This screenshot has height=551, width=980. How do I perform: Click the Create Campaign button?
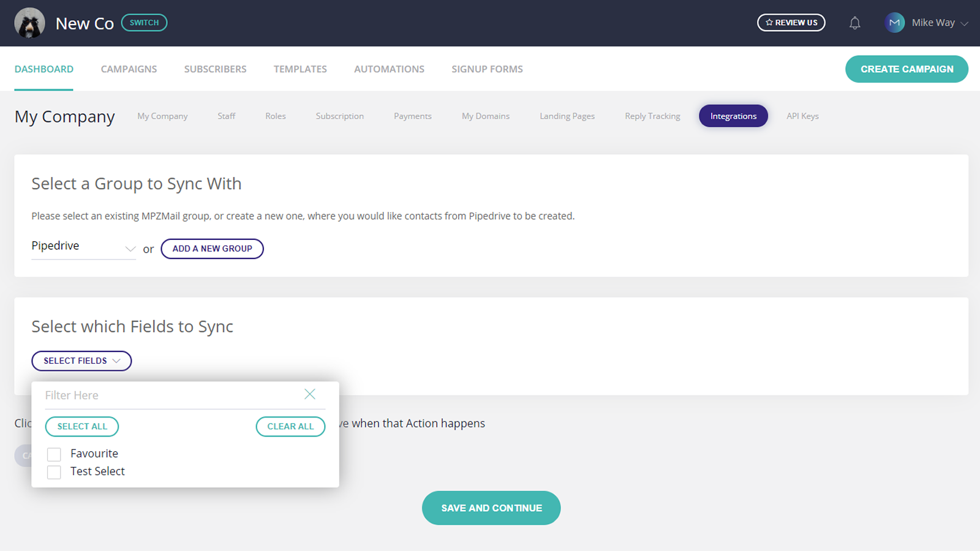point(907,69)
